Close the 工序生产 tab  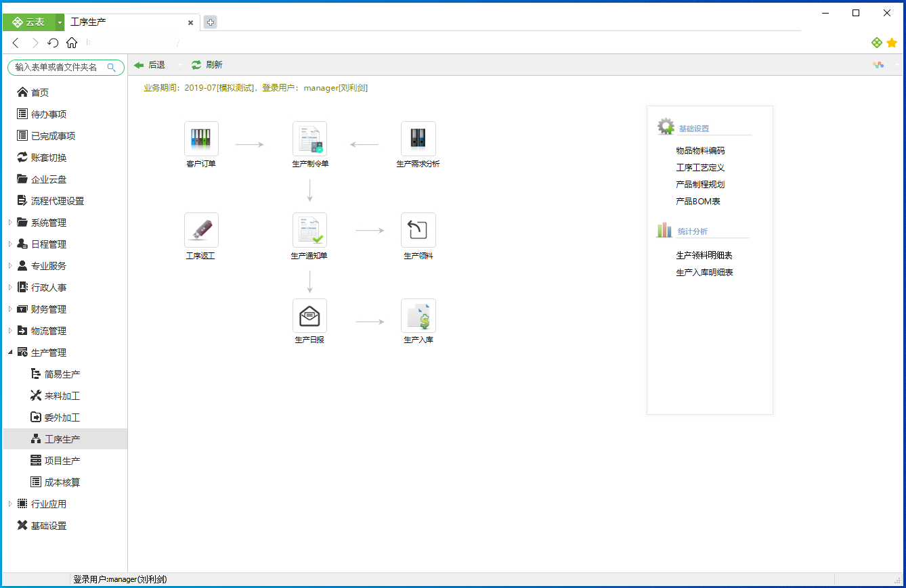(190, 22)
